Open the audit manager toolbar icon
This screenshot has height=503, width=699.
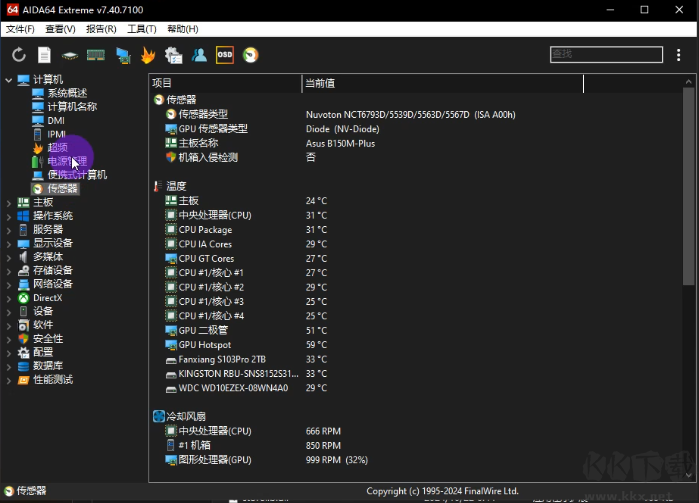pyautogui.click(x=173, y=55)
